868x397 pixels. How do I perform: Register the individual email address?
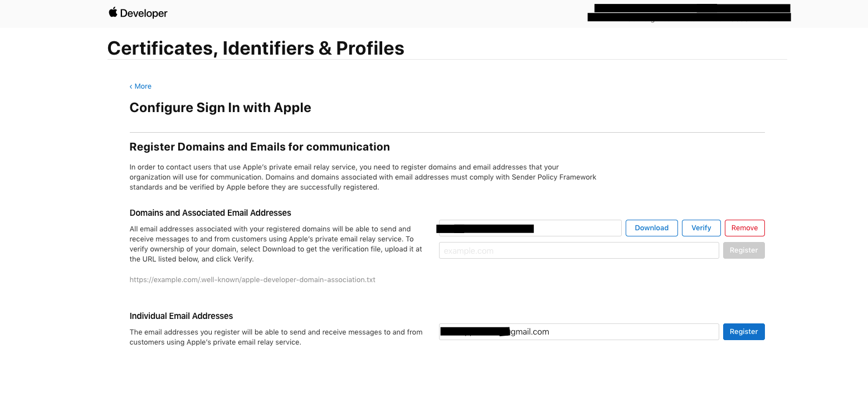(x=743, y=332)
